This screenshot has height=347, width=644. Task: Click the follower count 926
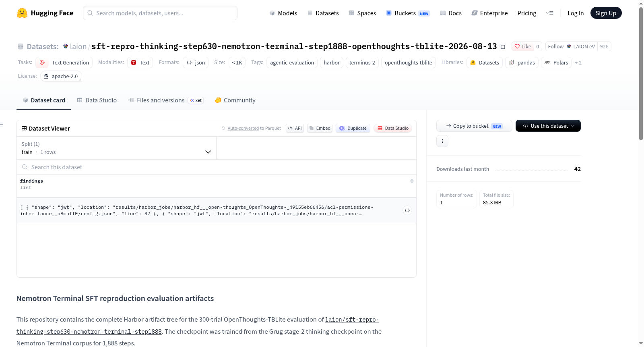point(604,46)
